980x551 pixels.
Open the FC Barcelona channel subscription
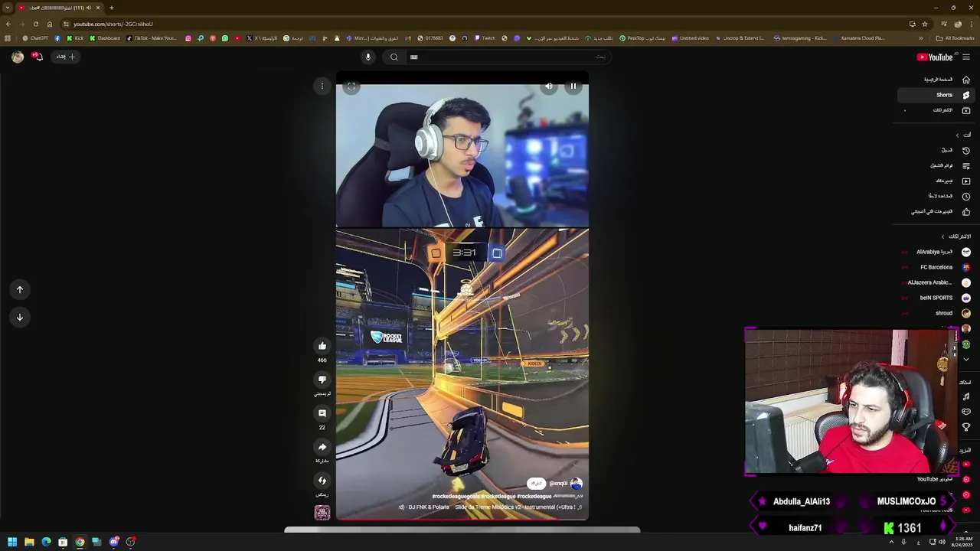pyautogui.click(x=935, y=267)
